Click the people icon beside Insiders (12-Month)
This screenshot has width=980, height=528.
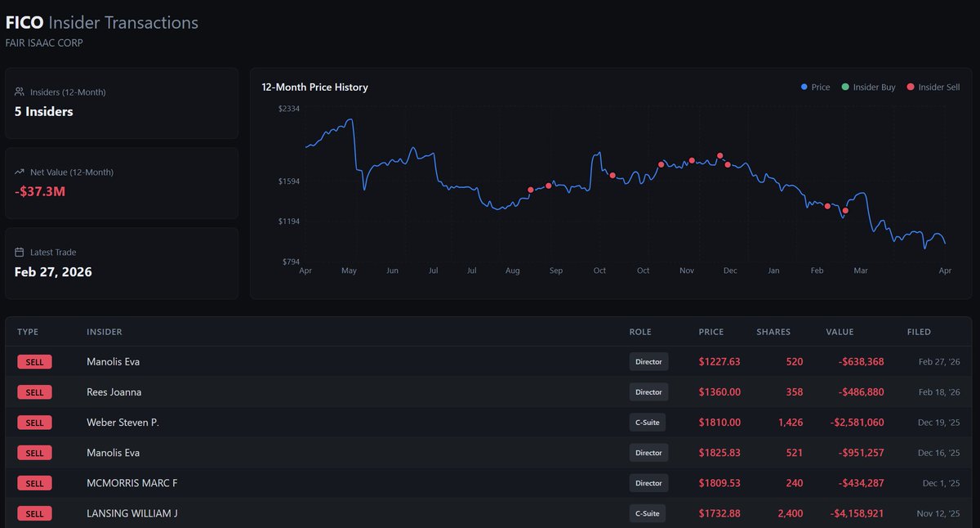click(19, 92)
